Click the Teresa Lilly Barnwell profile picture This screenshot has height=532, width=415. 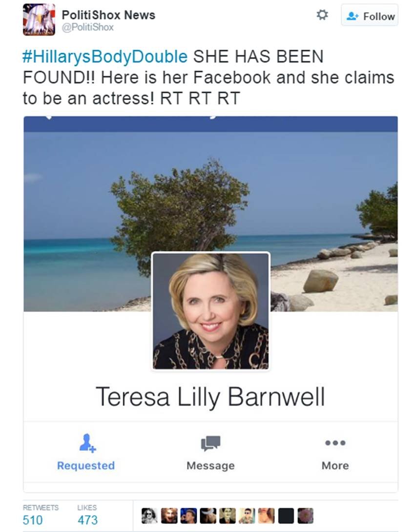[x=211, y=311]
